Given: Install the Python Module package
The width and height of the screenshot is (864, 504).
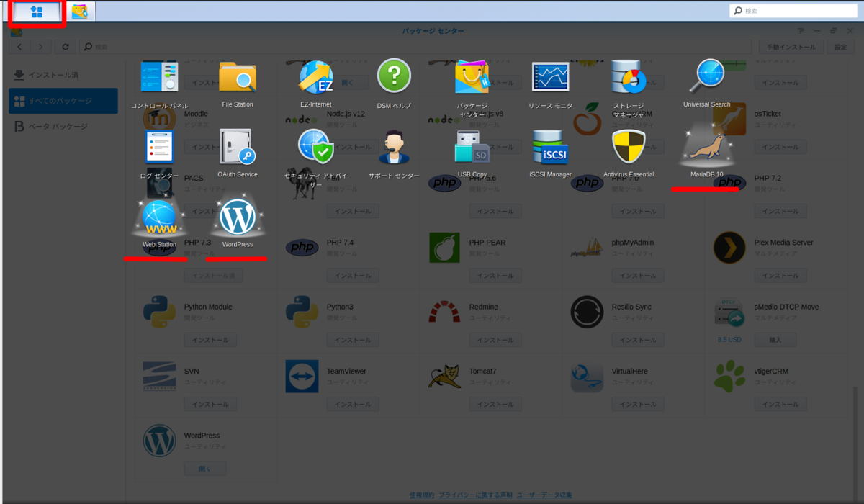Looking at the screenshot, I should click(x=210, y=340).
